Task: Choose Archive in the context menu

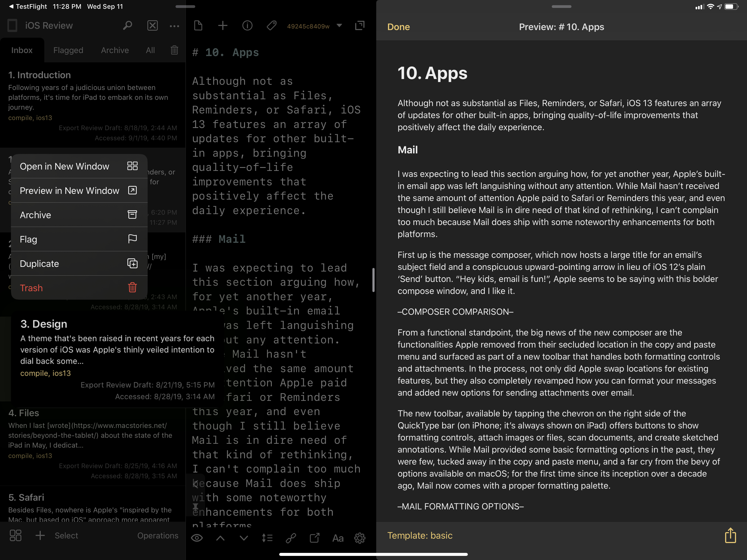Action: pos(79,215)
